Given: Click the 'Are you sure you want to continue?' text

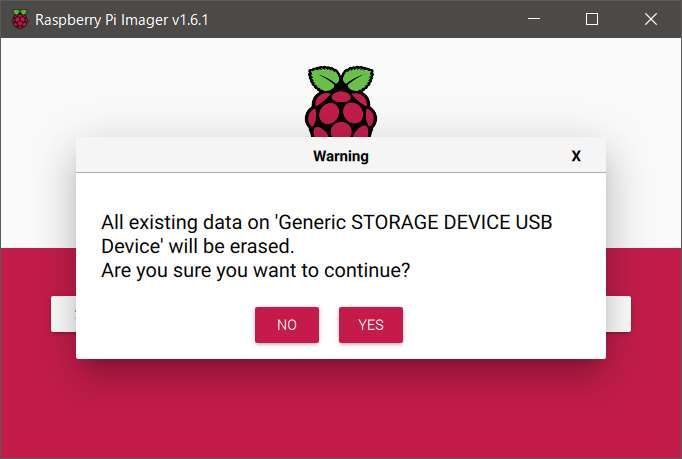Looking at the screenshot, I should click(255, 271).
